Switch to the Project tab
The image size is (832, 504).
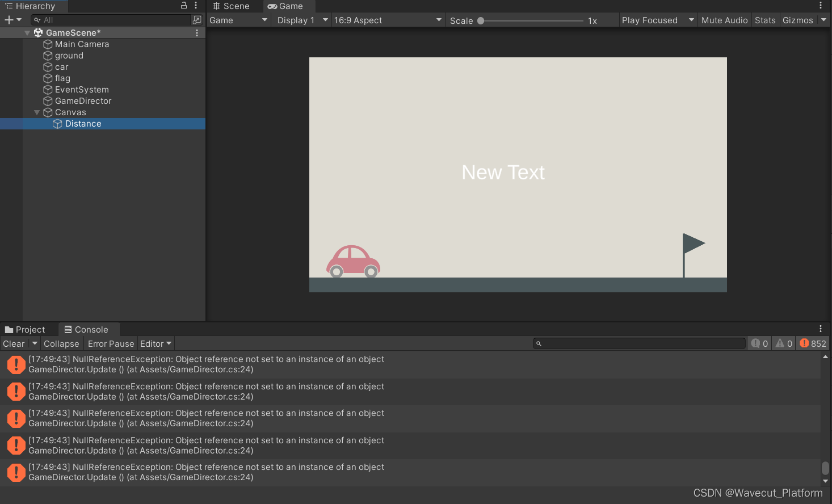point(25,330)
